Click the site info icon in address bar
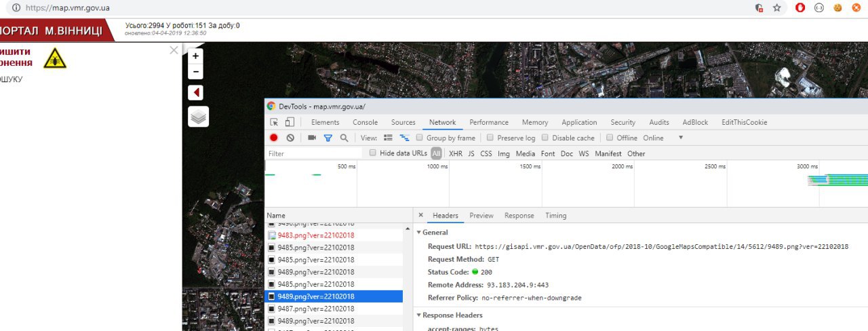The height and width of the screenshot is (331, 868). click(x=16, y=8)
